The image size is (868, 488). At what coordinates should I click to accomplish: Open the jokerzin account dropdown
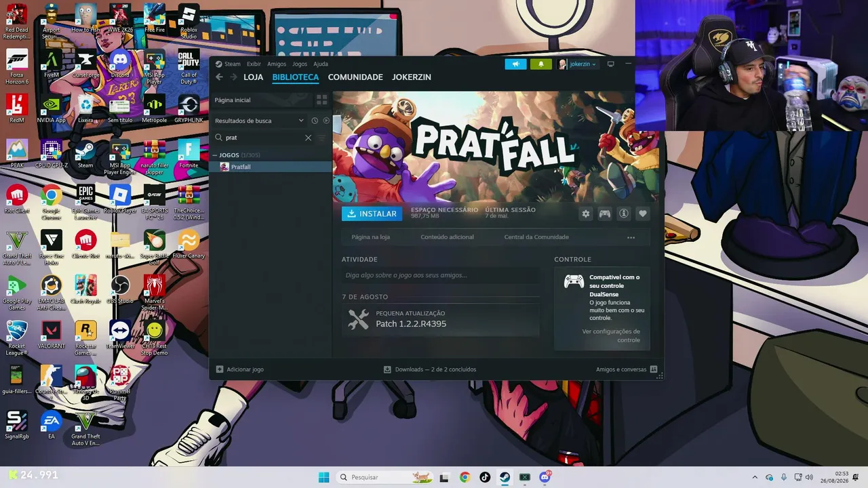tap(578, 64)
